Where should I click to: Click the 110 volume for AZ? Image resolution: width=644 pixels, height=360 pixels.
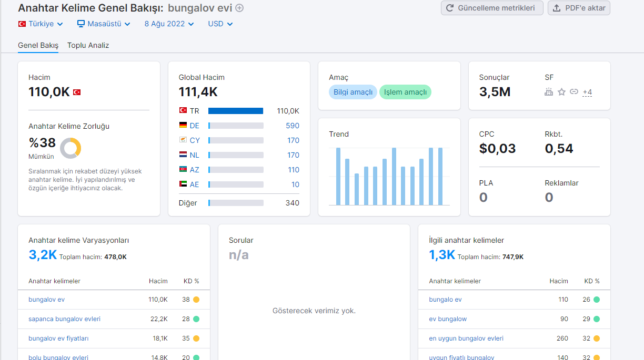pos(294,170)
